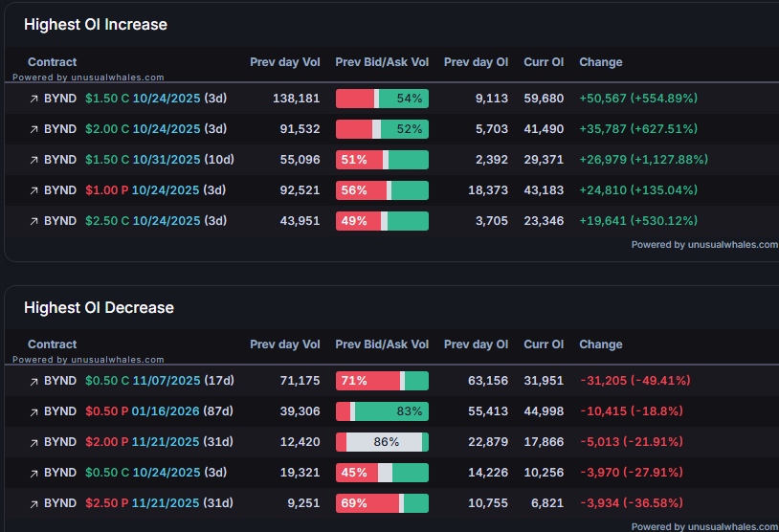Select the change value -10,415 (-18.8%)
This screenshot has width=779, height=532.
632,411
